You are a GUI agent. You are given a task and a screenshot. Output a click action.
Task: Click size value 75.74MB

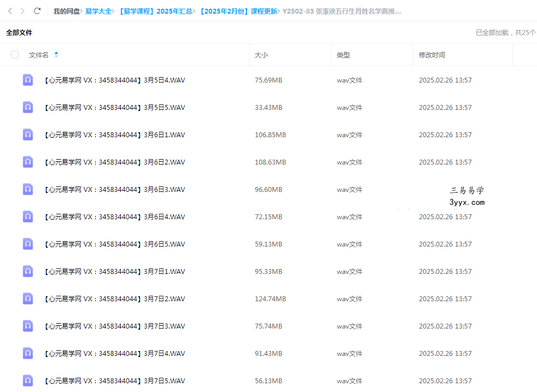pyautogui.click(x=268, y=326)
